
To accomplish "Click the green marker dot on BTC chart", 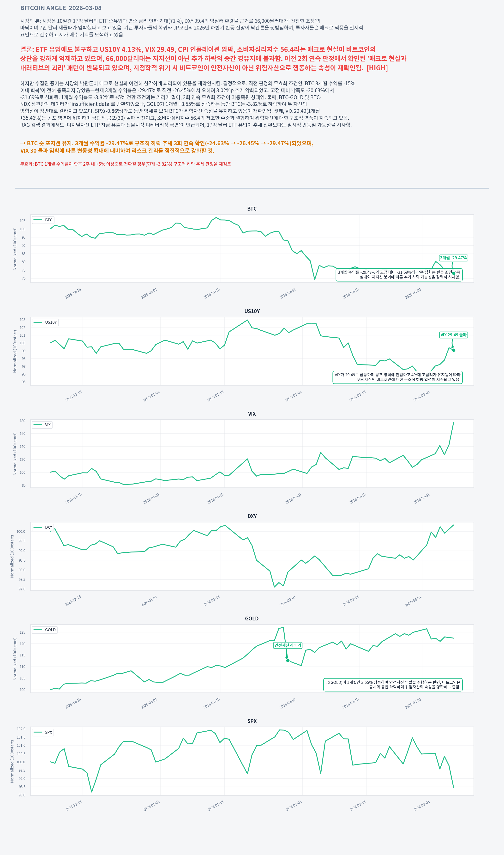I will tap(453, 273).
